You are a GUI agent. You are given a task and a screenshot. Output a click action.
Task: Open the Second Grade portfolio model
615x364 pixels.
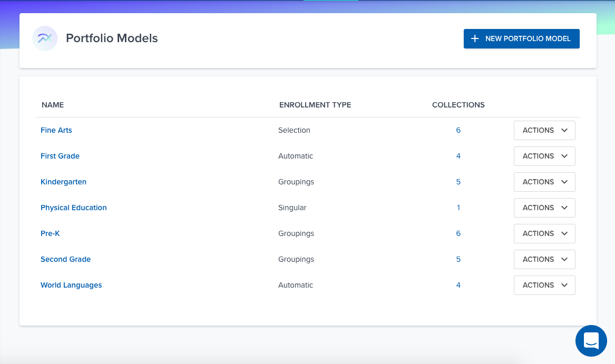[66, 259]
